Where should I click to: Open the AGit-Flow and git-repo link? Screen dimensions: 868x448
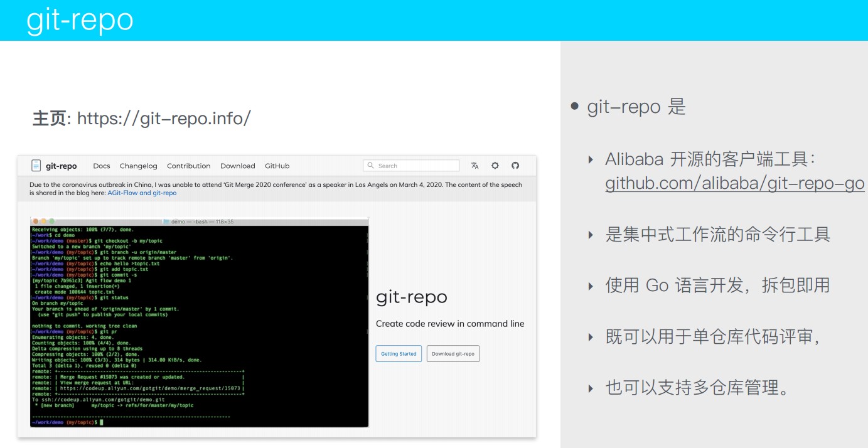[x=141, y=193]
